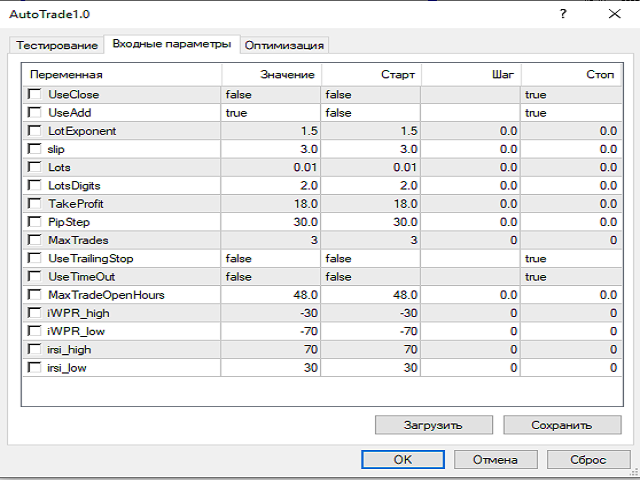Select the Входные параметры tab
This screenshot has width=640, height=480.
pyautogui.click(x=172, y=44)
